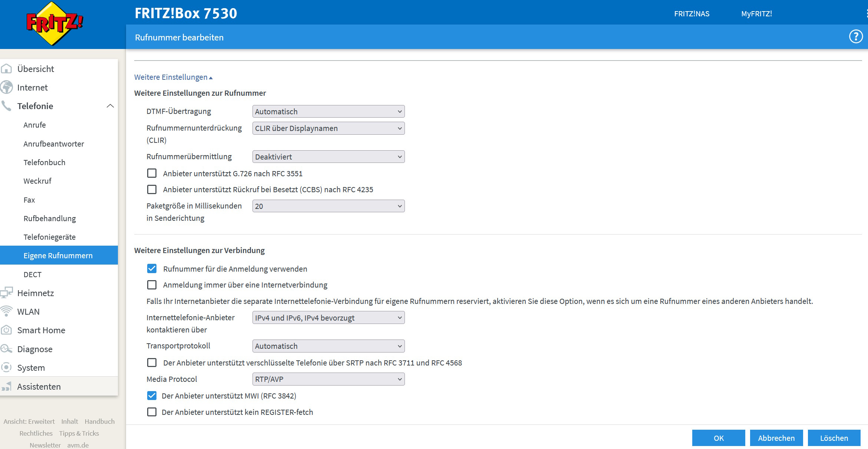Click the Smart Home icon
This screenshot has width=868, height=449.
[x=6, y=330]
